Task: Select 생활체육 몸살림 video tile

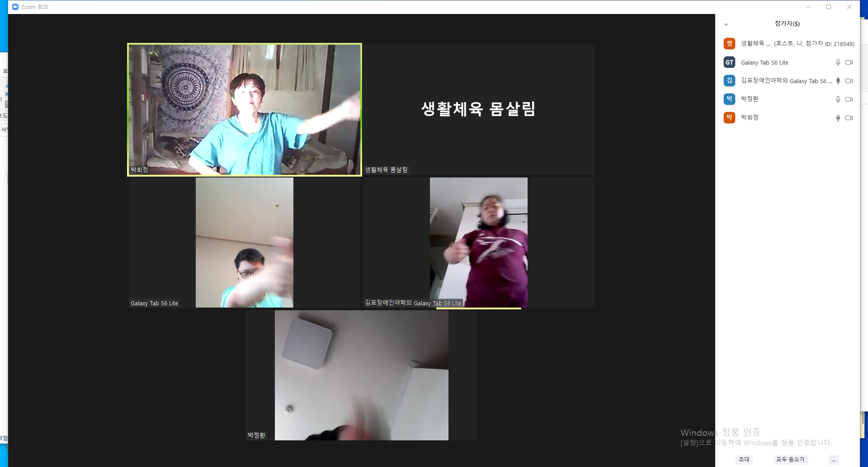Action: coord(479,110)
